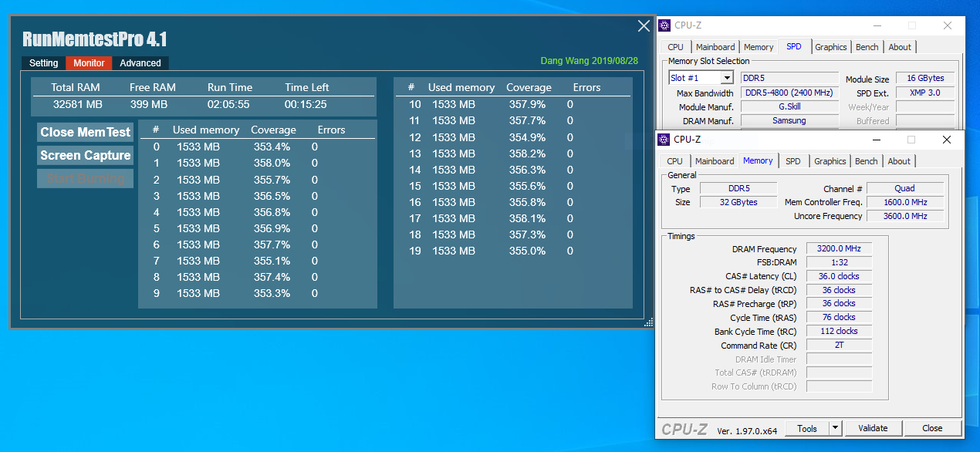The width and height of the screenshot is (980, 452).
Task: Open the CPU tab in the front CPU-Z window
Action: tap(674, 161)
